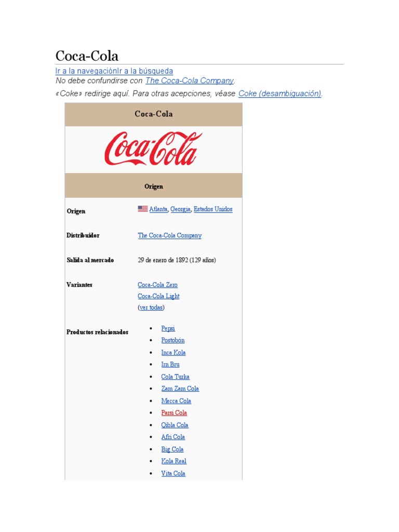
Task: Open the Vita Cola link
Action: 173,473
